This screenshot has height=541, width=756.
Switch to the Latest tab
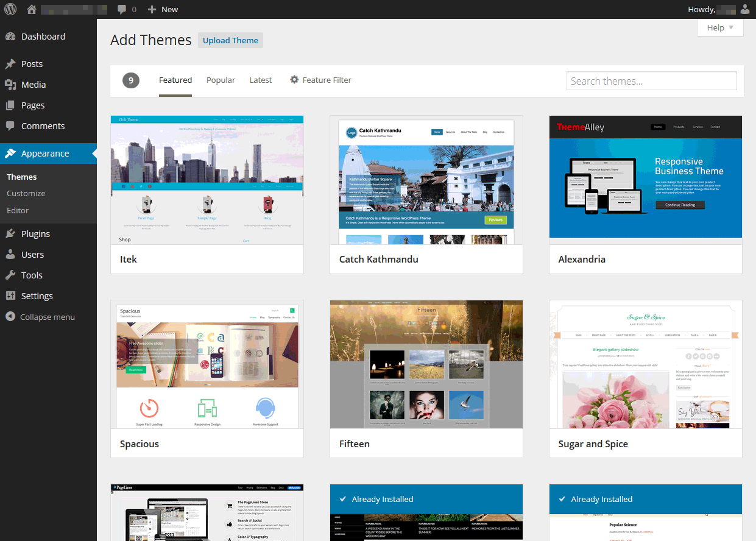click(x=261, y=80)
